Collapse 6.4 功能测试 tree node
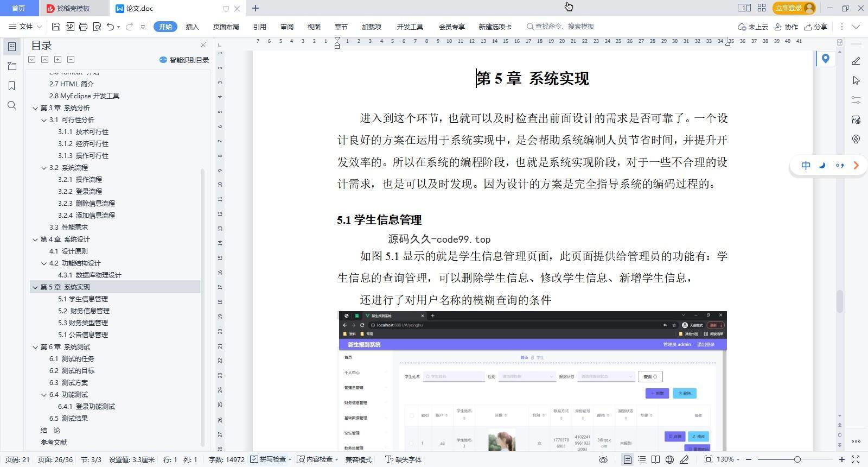Screen dimensions: 868x467 coord(44,395)
